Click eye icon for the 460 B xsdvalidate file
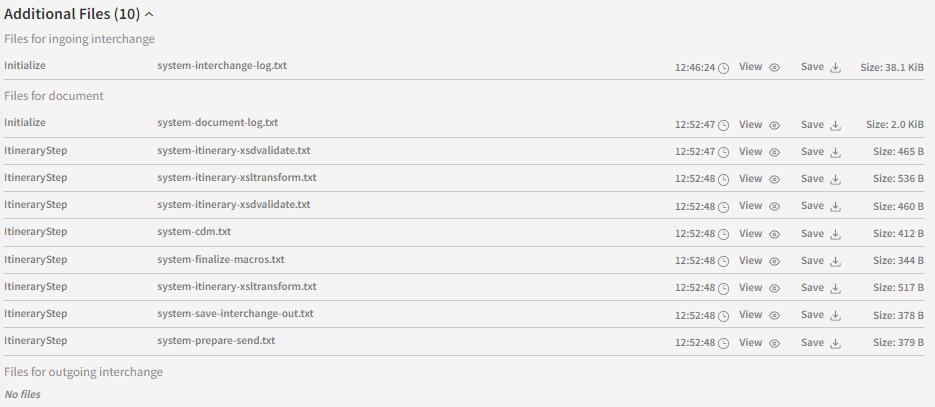 [x=774, y=207]
